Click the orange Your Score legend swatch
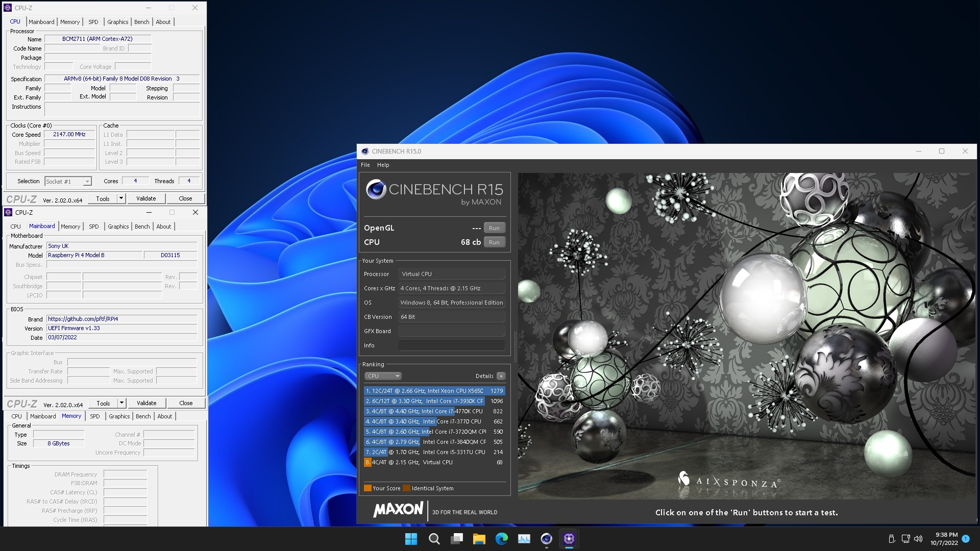The width and height of the screenshot is (980, 551). coord(367,488)
